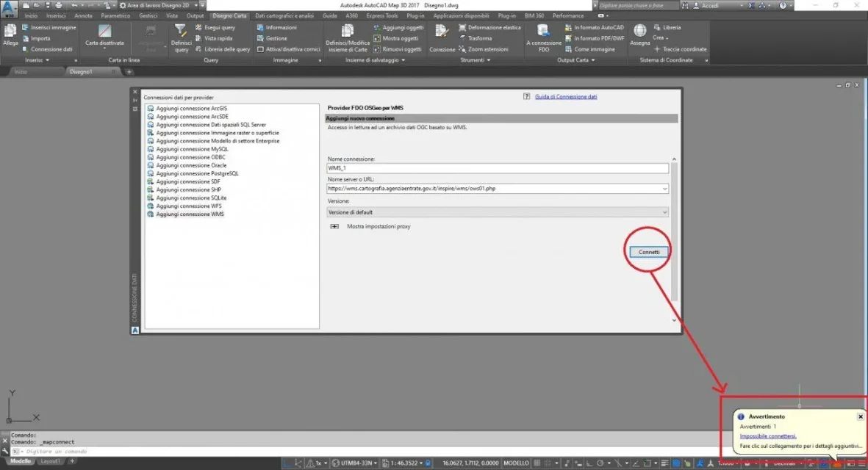Open the Express Tools tab
868x470 pixels.
tap(382, 16)
